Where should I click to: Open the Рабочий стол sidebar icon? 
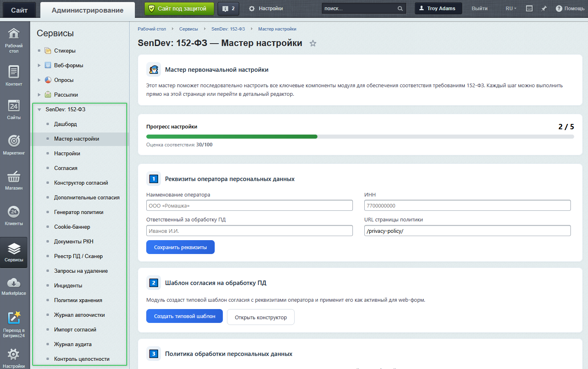(x=14, y=34)
